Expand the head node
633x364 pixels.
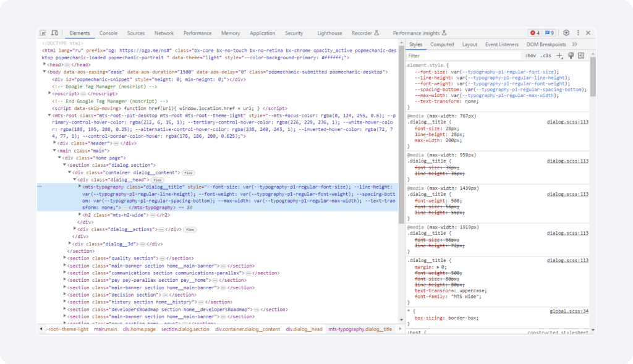coord(45,64)
